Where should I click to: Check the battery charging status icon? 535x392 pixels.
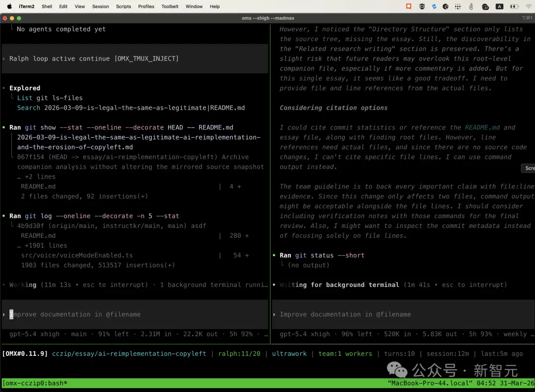pyautogui.click(x=514, y=6)
